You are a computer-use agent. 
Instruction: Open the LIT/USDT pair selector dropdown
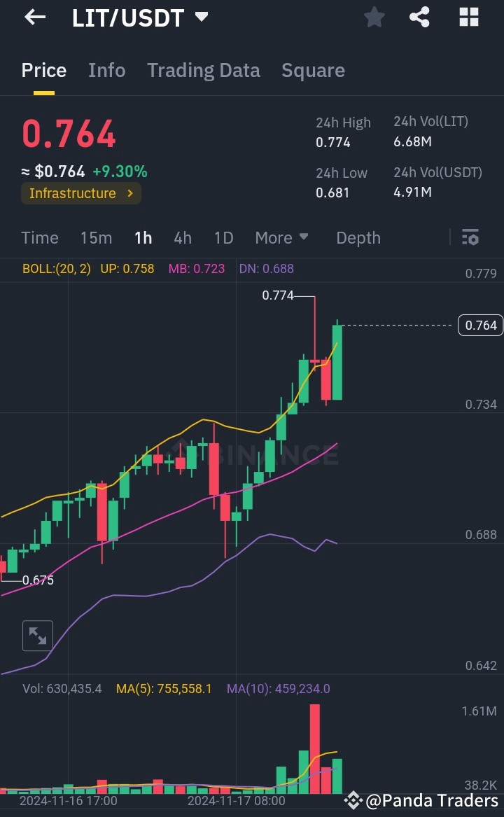coord(140,18)
